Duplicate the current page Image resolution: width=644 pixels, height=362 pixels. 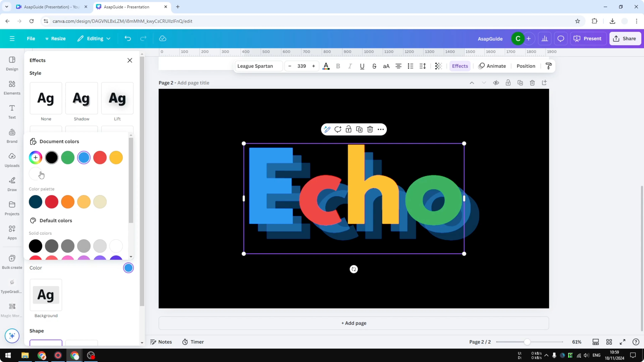[x=520, y=83]
